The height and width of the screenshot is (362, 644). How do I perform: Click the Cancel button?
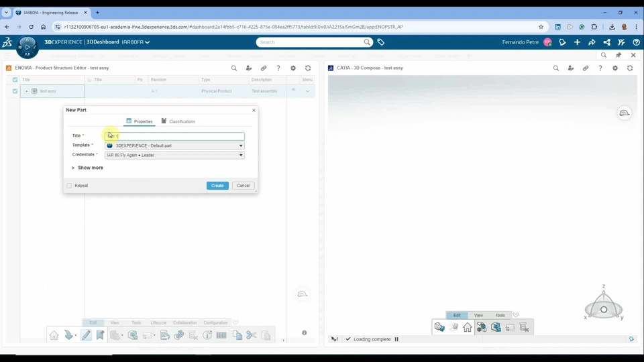click(x=243, y=186)
